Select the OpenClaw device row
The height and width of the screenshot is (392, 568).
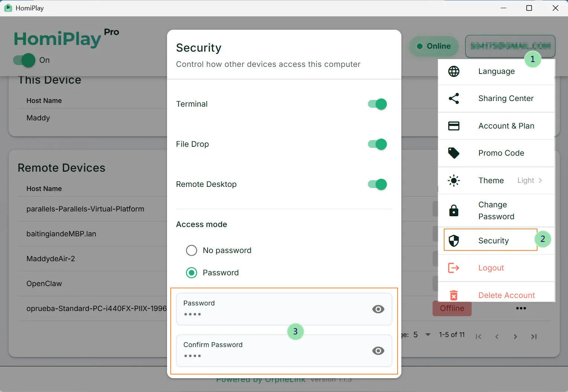coord(44,284)
